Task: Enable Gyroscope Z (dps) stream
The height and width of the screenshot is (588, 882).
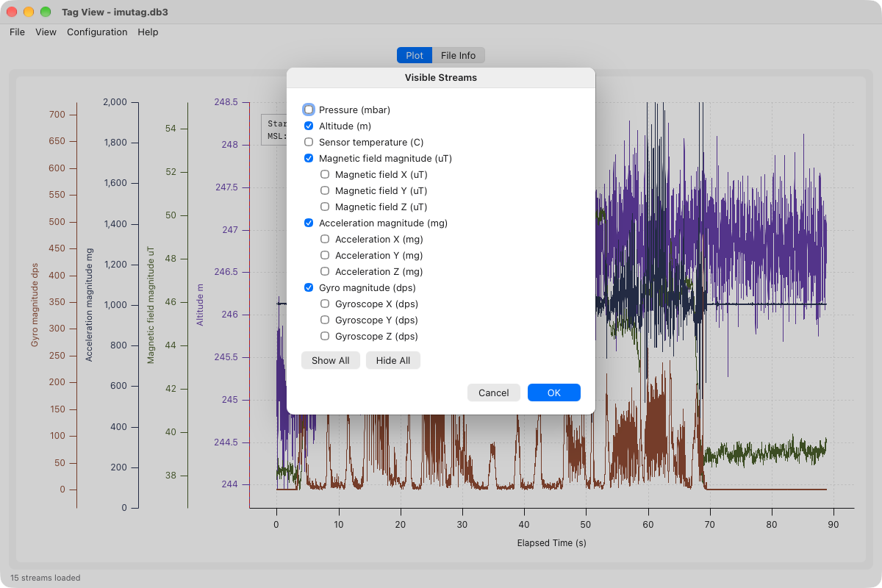Action: (x=325, y=336)
